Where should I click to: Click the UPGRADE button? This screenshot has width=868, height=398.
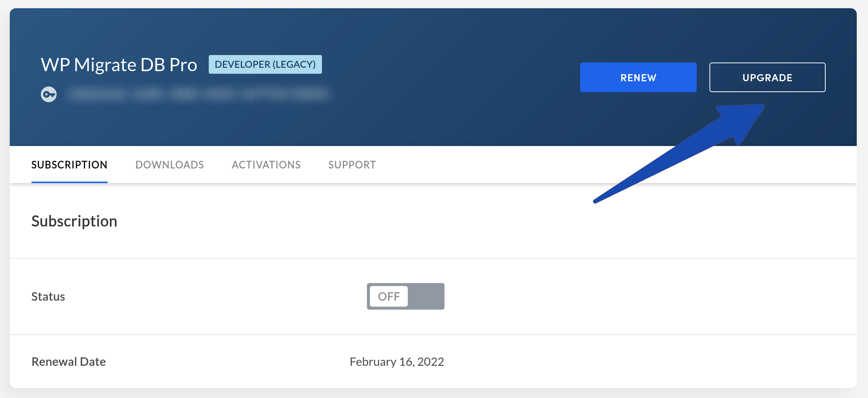click(767, 78)
